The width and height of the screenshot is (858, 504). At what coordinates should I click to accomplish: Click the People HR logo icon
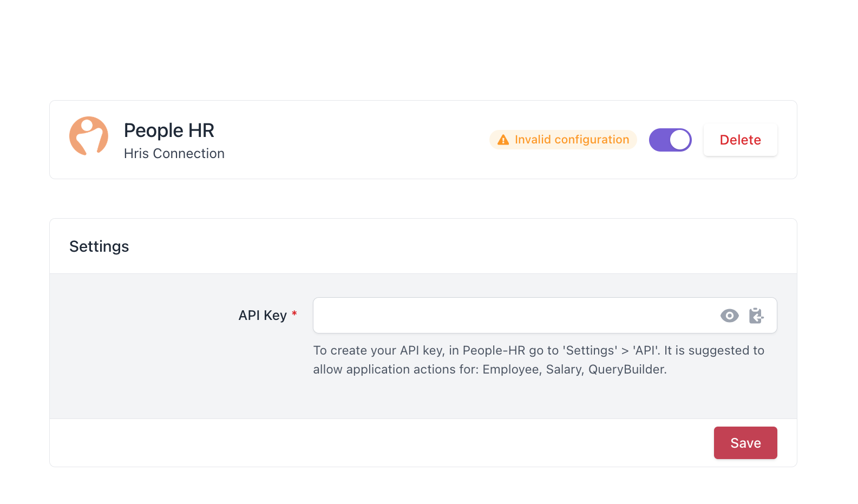click(89, 136)
